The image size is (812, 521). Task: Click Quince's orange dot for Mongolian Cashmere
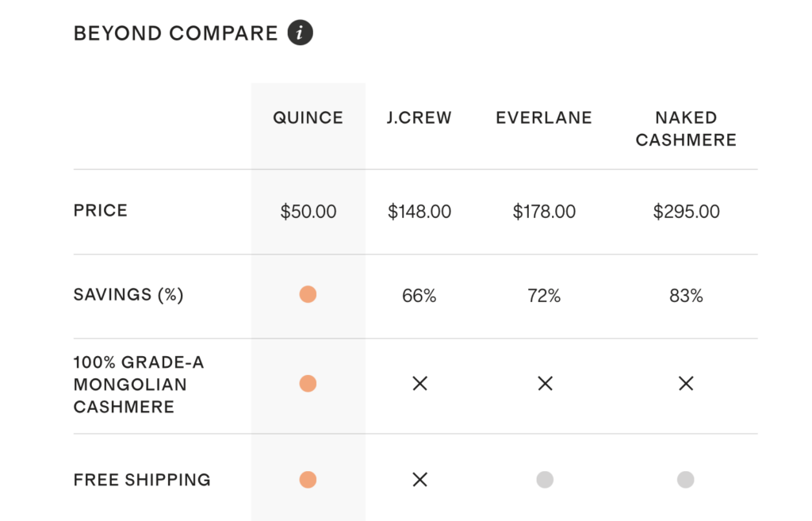pos(308,384)
